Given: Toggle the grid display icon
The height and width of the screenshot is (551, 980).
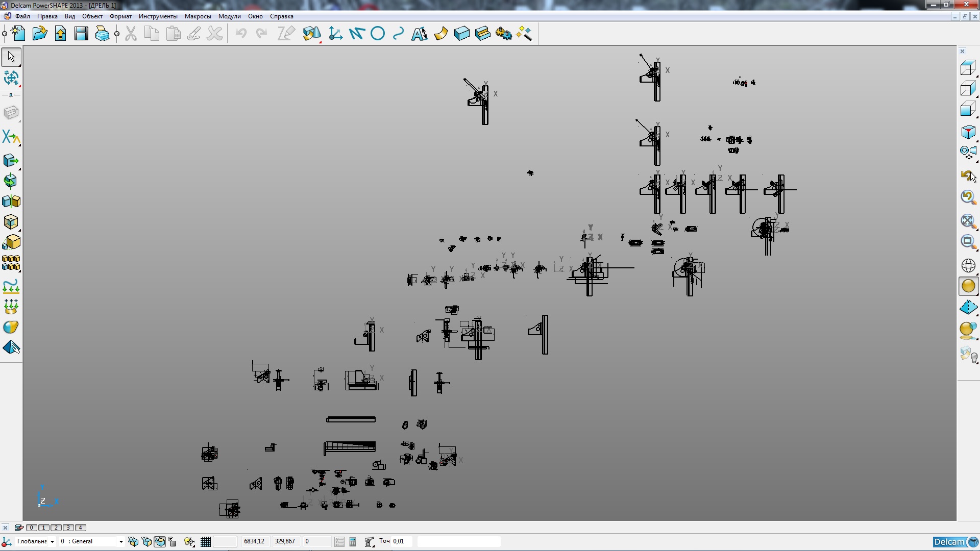Looking at the screenshot, I should pos(206,542).
